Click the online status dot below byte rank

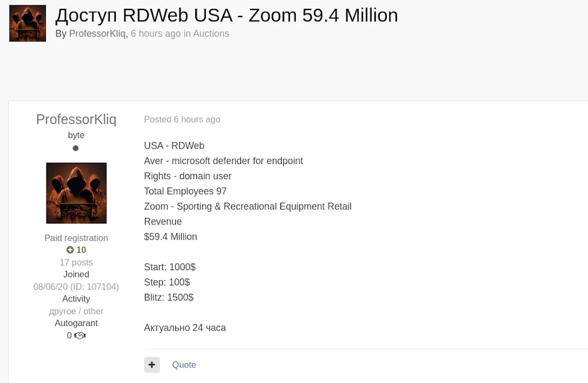pos(76,148)
